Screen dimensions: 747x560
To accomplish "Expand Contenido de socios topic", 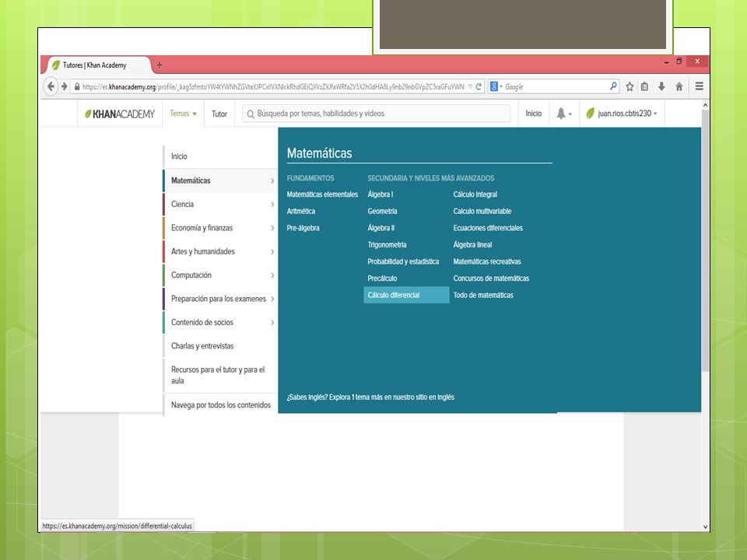I will point(220,322).
